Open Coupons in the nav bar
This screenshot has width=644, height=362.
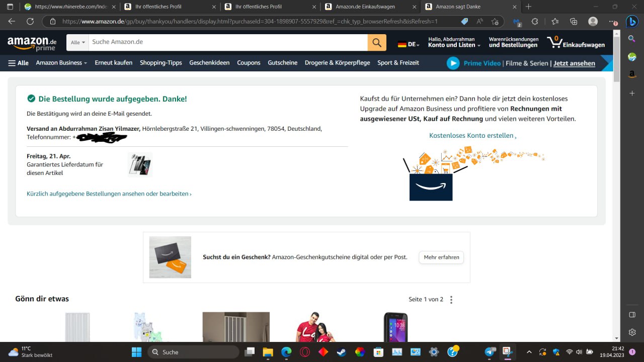[x=249, y=63]
